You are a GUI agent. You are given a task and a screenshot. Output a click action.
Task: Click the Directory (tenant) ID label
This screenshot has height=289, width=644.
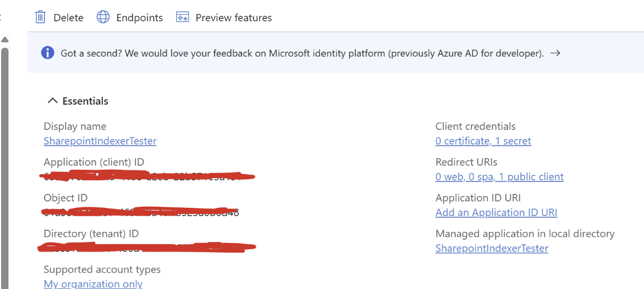[x=91, y=234]
